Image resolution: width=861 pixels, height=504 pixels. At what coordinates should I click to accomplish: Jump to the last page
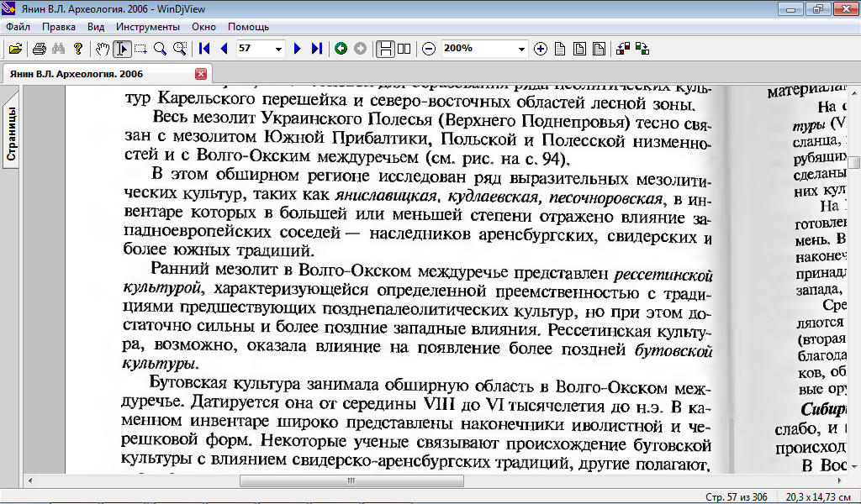[x=316, y=49]
